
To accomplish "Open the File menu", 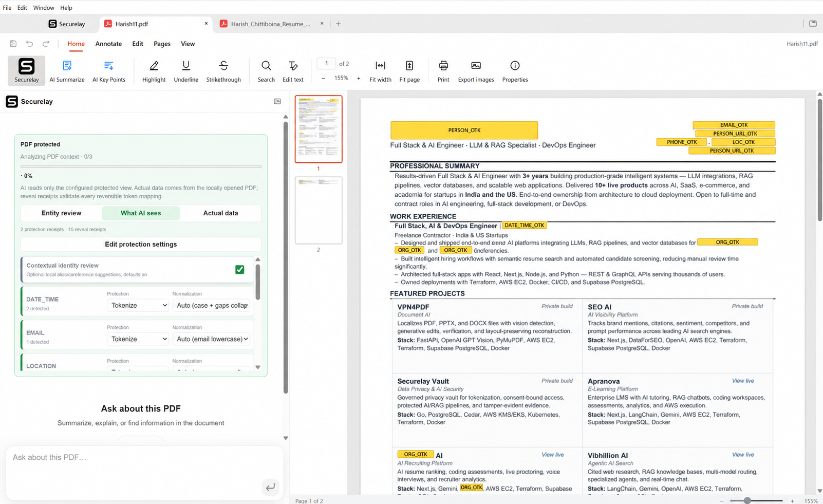I will (x=7, y=8).
